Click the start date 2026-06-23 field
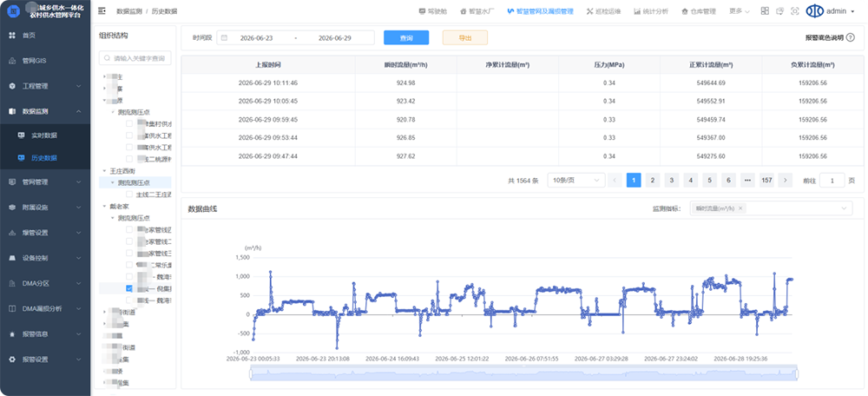 (256, 37)
